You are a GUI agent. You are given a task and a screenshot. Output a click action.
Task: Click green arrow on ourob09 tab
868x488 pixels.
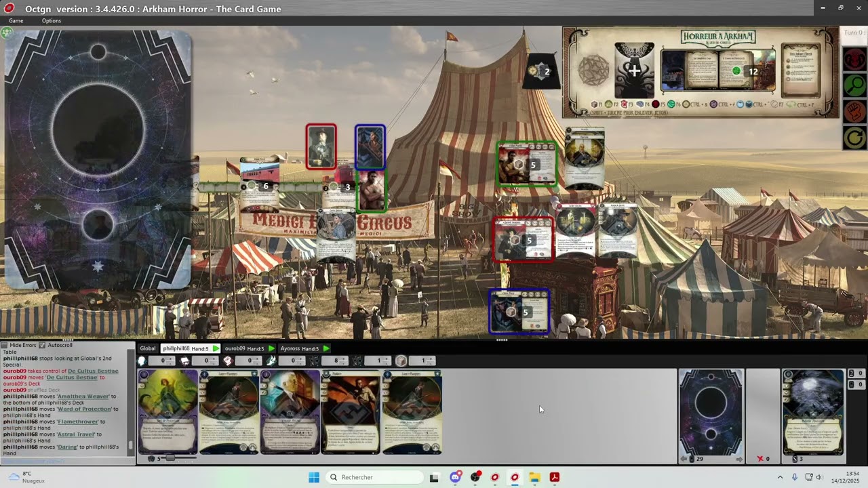coord(271,348)
